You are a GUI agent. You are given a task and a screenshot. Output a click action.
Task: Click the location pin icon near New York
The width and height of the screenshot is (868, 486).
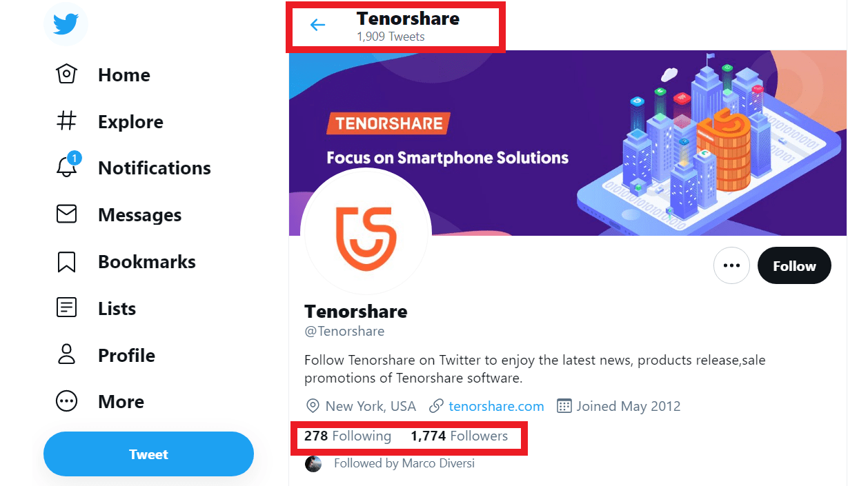coord(313,406)
